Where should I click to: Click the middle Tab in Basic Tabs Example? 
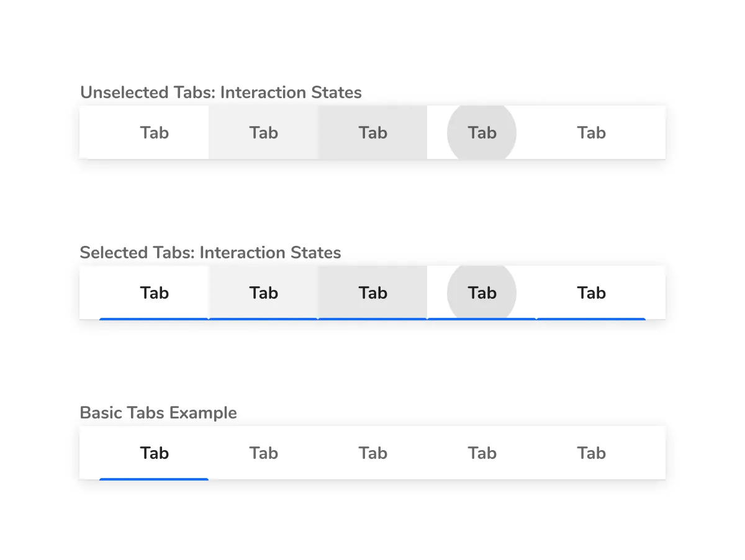372,453
